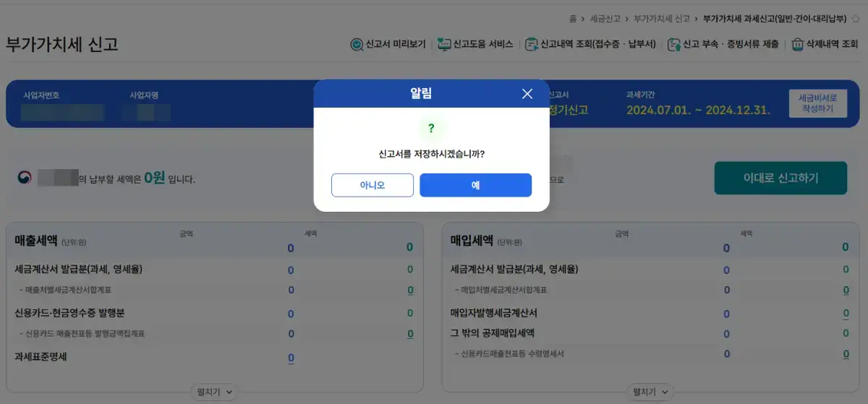868x404 pixels.
Task: Click the 과세기간 date range text
Action: (x=698, y=111)
